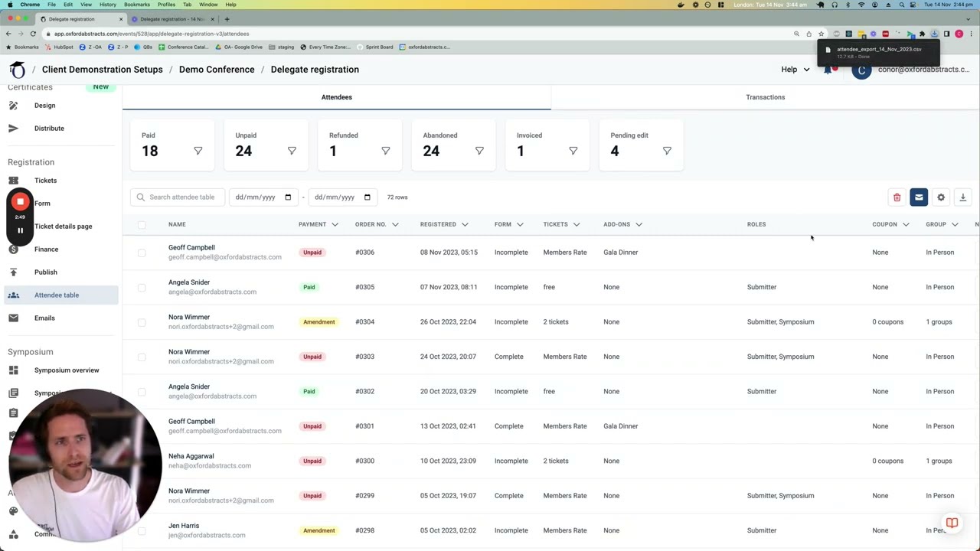Open the Form column dropdown

(520, 224)
